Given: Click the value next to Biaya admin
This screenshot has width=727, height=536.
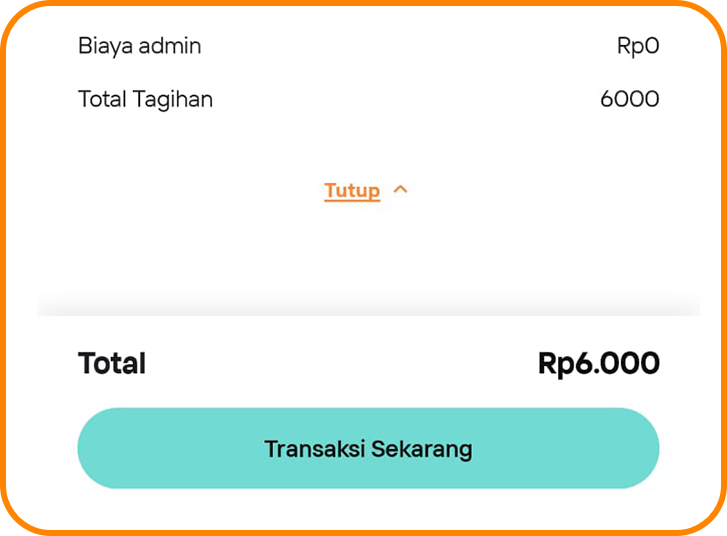Looking at the screenshot, I should pos(638,46).
